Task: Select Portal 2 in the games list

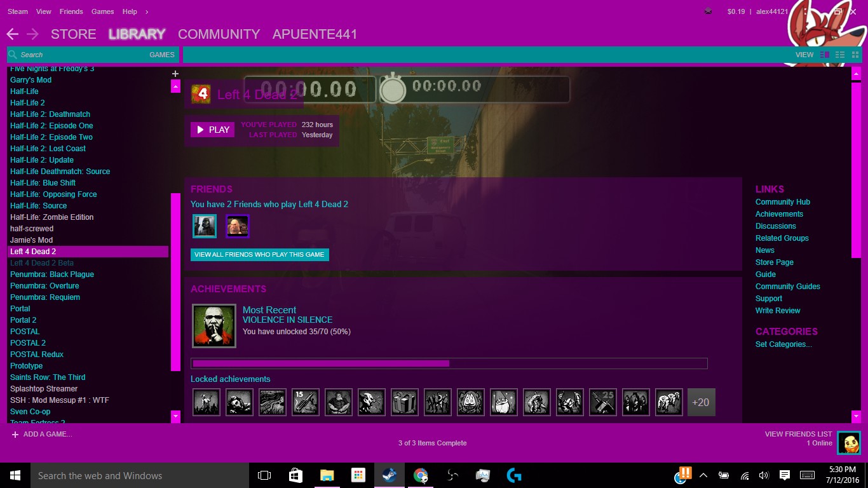Action: 24,320
